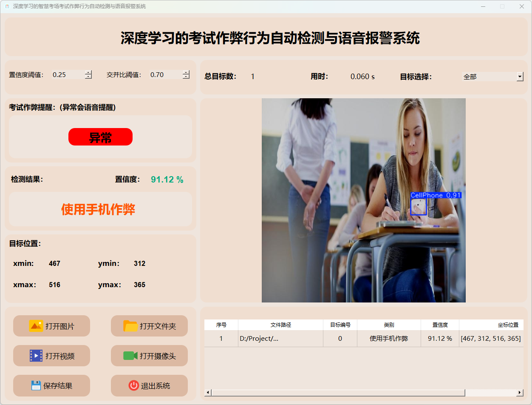Click the green 91.12 % confidence value
The image size is (532, 405).
point(167,180)
